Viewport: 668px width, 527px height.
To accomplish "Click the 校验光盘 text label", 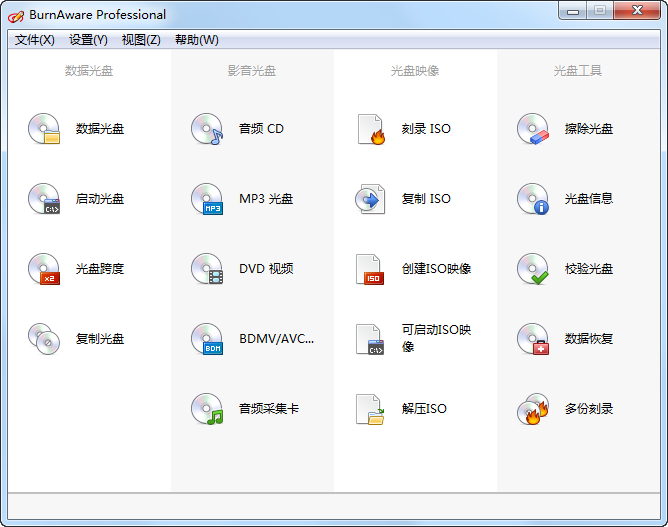I will coord(589,269).
